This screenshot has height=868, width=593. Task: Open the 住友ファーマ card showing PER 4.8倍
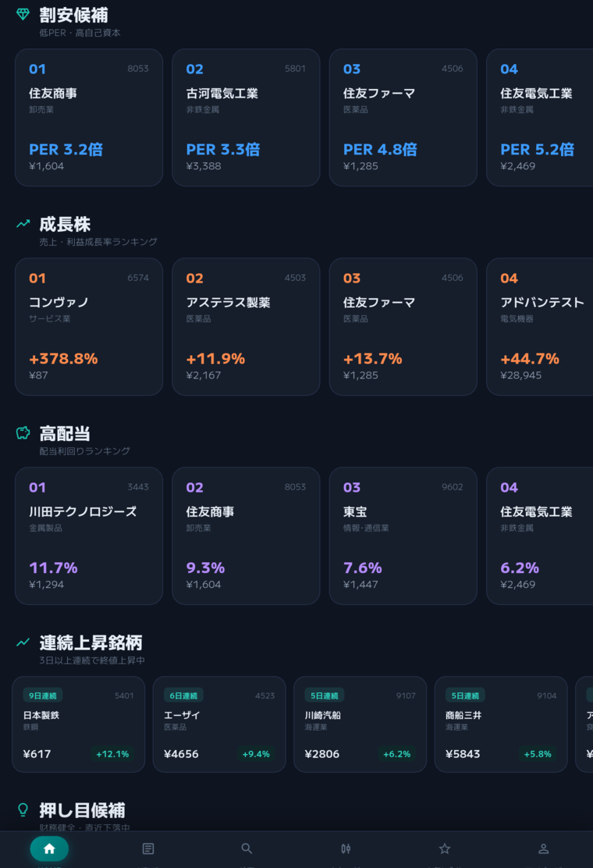[x=403, y=117]
